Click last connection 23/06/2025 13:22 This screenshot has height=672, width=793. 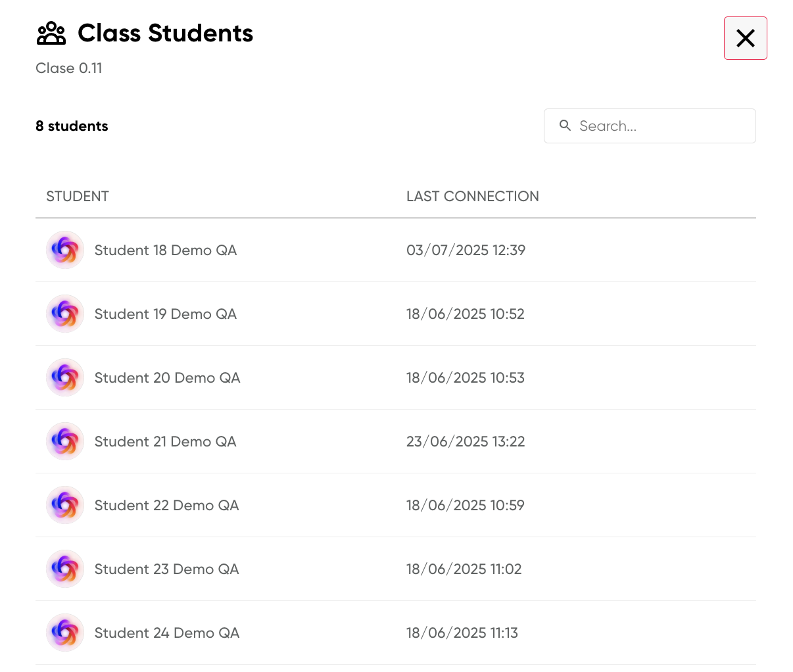tap(466, 442)
